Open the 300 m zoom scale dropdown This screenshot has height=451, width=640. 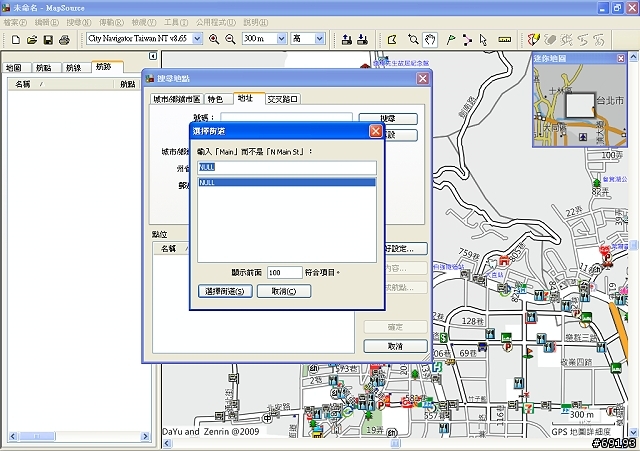(x=282, y=39)
